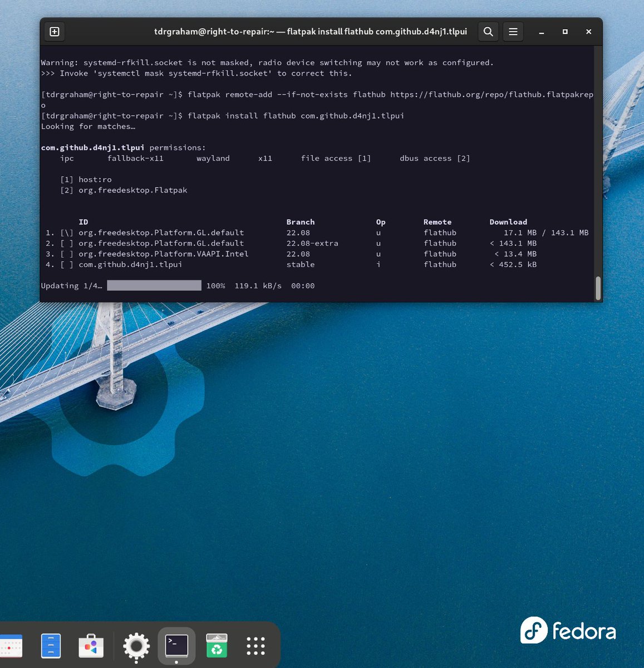Click the 'fallback-x11' permission

click(135, 158)
